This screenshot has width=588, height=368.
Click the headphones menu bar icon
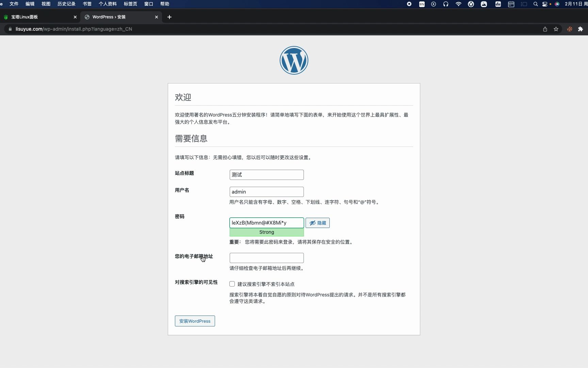[x=446, y=4]
